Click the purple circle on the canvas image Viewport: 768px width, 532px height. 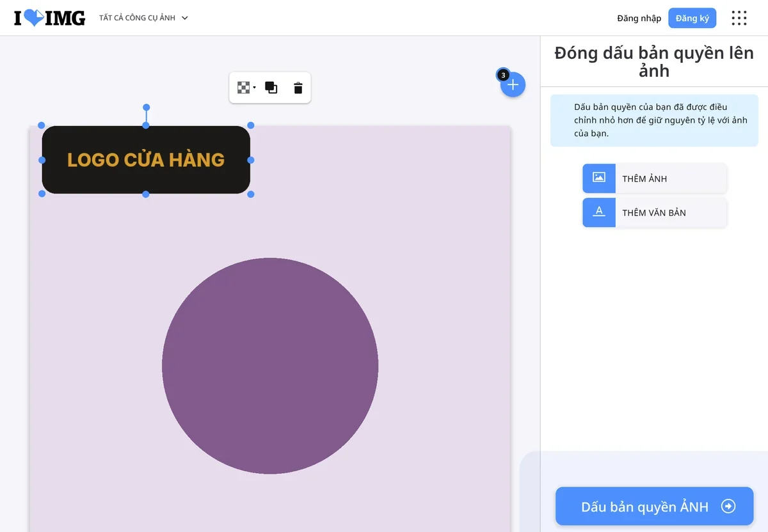(x=270, y=366)
